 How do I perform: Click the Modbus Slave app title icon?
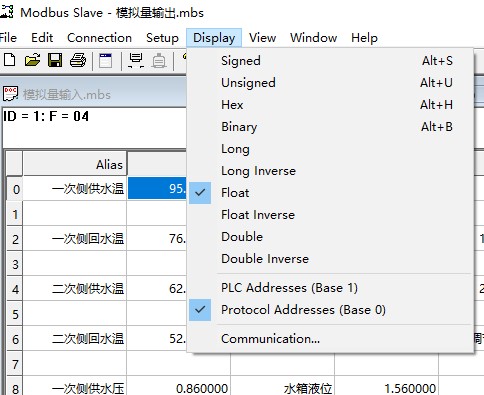tap(6, 11)
